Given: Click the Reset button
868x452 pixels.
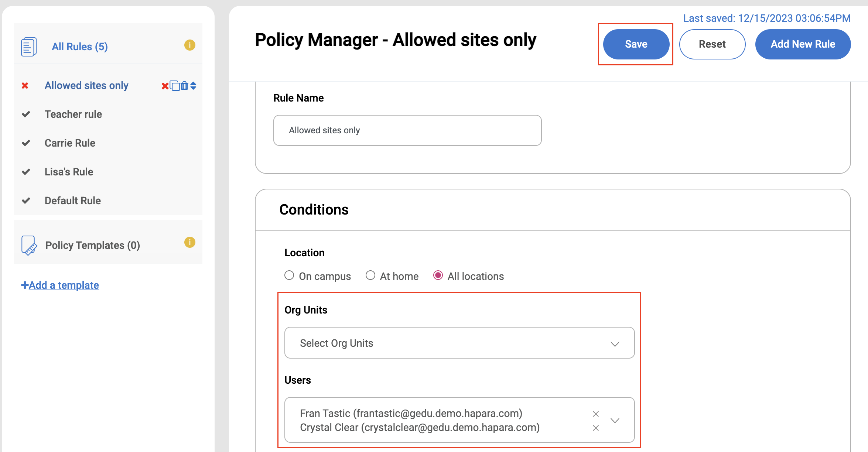Looking at the screenshot, I should tap(712, 44).
